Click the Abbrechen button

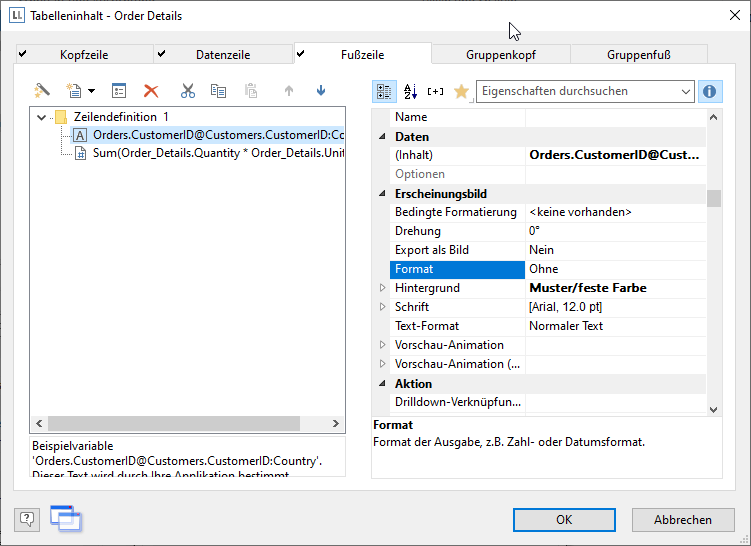pyautogui.click(x=683, y=519)
